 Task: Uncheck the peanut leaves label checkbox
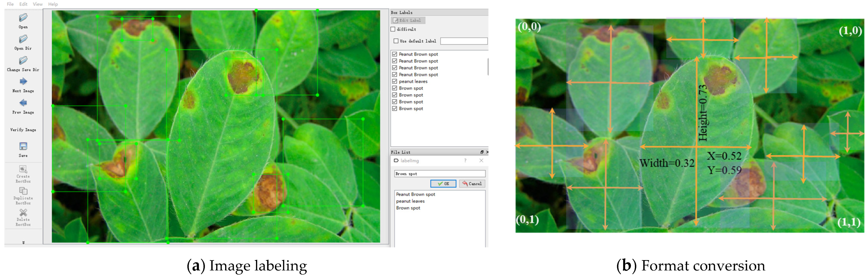[x=395, y=82]
